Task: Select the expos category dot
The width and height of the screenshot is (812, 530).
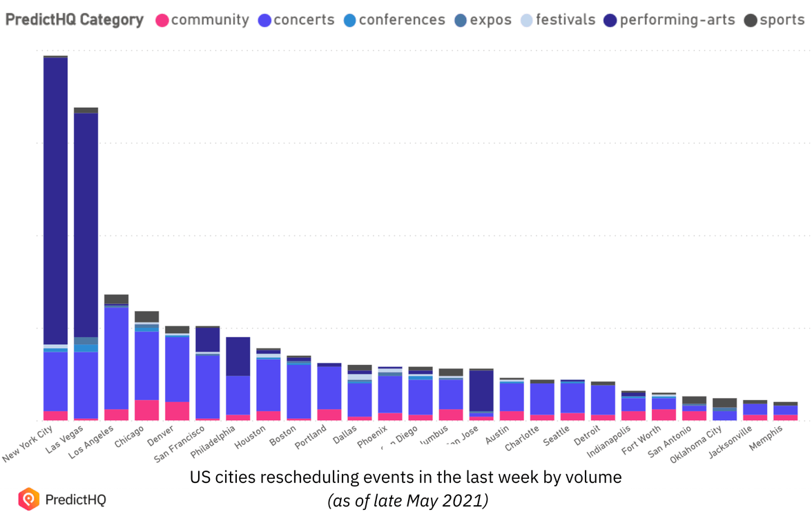Action: (461, 20)
